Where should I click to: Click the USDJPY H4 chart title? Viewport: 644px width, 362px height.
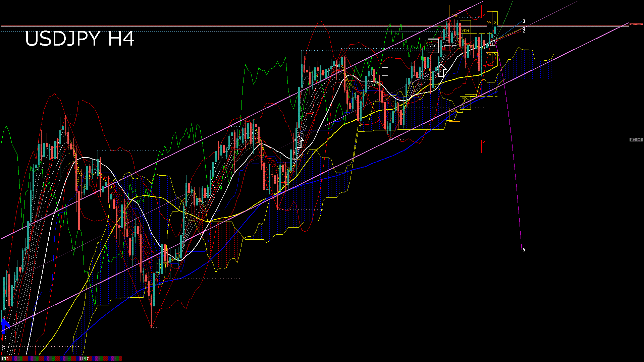click(80, 39)
